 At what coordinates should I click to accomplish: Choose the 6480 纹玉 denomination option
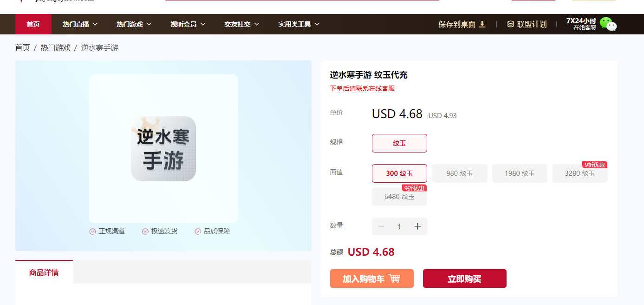click(399, 197)
